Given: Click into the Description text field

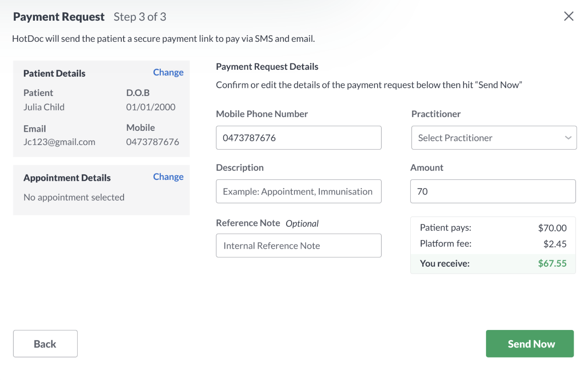Looking at the screenshot, I should click(299, 191).
